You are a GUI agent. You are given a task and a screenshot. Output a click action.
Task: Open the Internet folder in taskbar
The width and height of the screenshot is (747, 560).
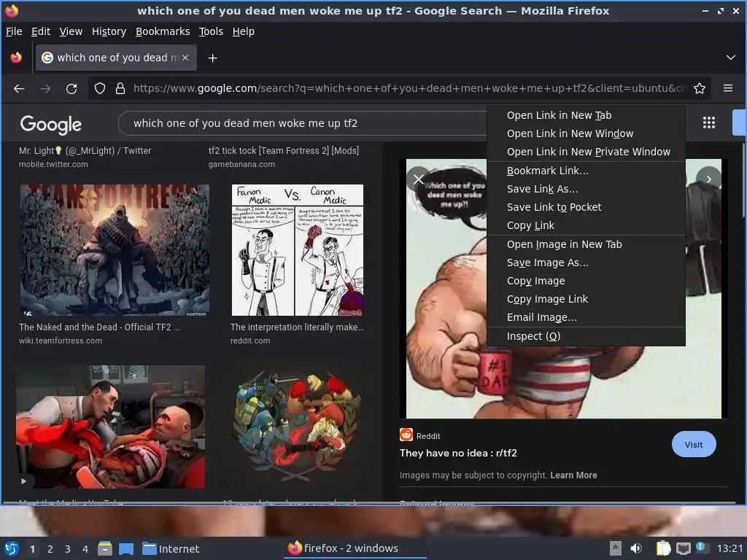[171, 548]
